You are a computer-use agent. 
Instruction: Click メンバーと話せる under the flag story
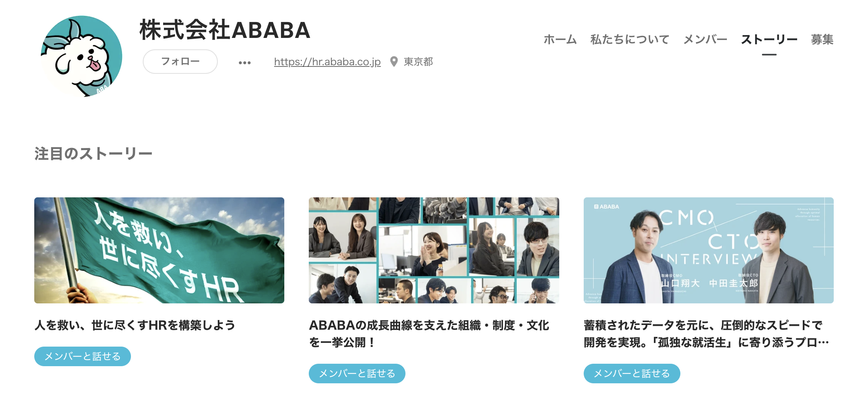point(82,356)
